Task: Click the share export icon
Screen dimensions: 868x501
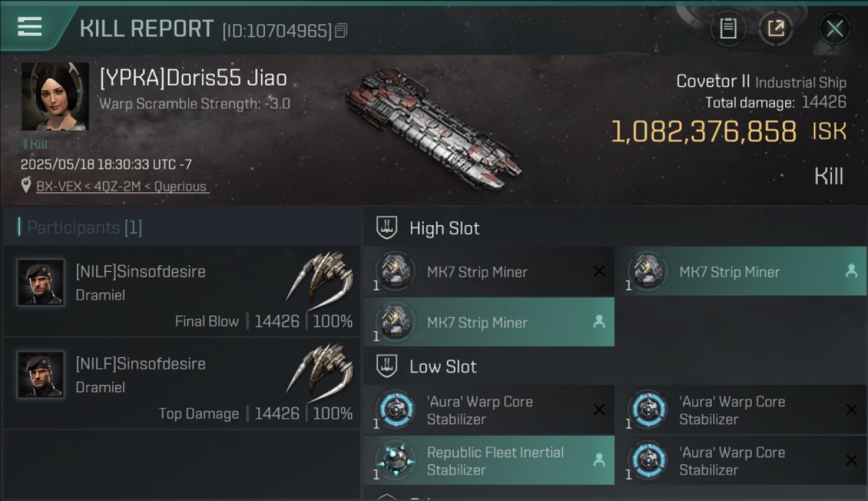Action: click(x=776, y=29)
